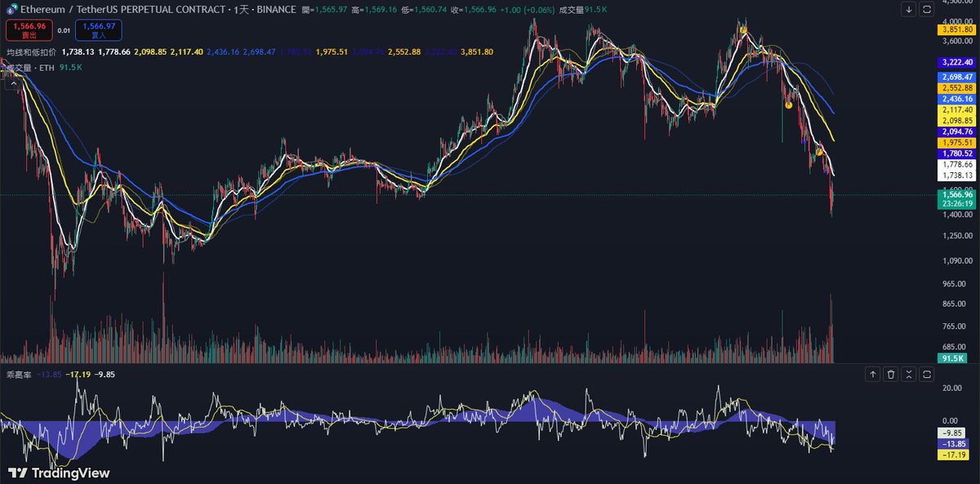The image size is (980, 484).
Task: Click the -13.85 indicator axis label
Action: point(954,444)
